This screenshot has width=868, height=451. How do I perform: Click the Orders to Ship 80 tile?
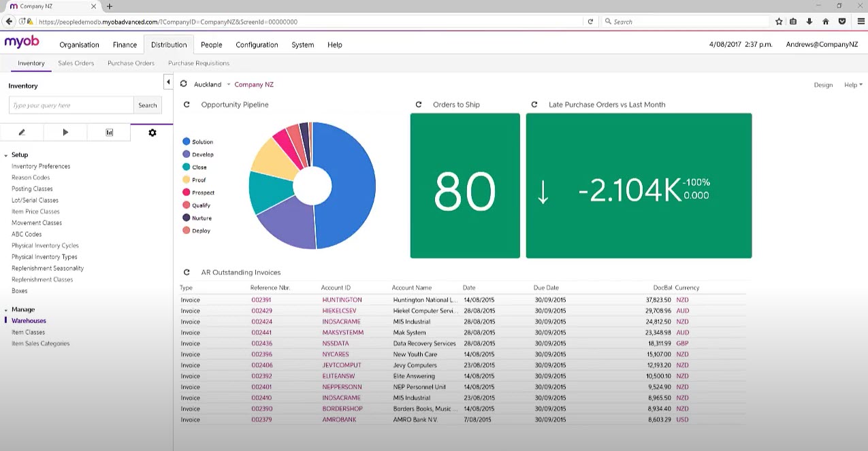click(x=465, y=186)
